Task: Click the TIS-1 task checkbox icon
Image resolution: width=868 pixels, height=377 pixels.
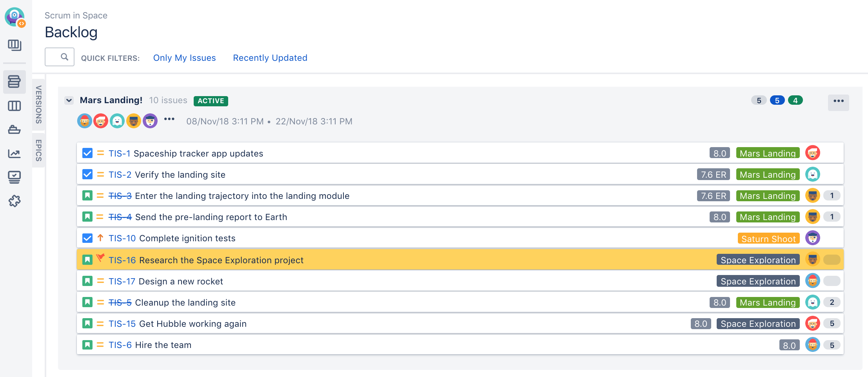Action: 87,153
